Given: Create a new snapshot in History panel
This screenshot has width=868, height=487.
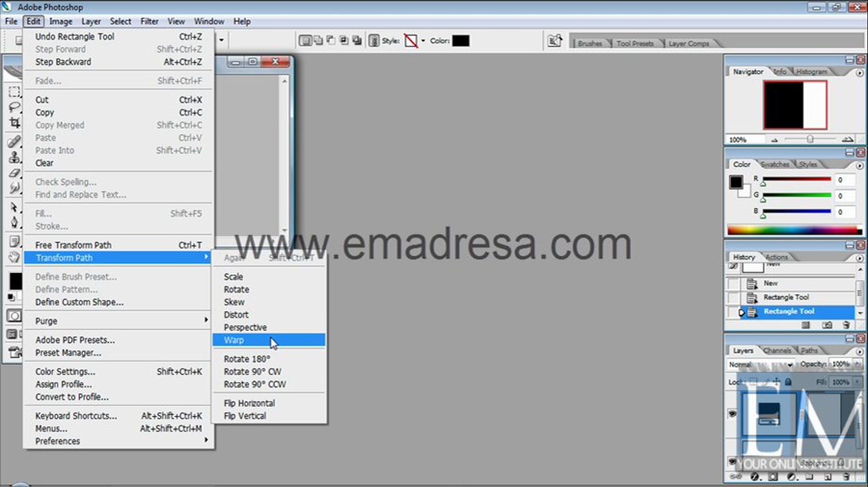Looking at the screenshot, I should coord(827,325).
